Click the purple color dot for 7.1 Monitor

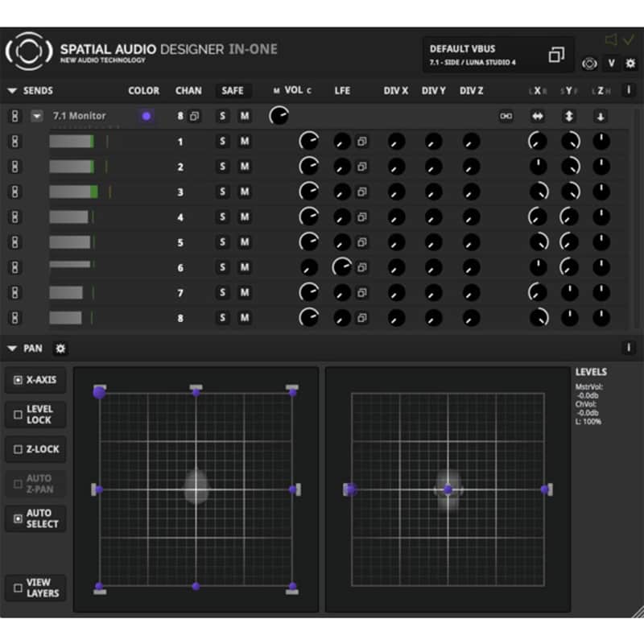(147, 116)
